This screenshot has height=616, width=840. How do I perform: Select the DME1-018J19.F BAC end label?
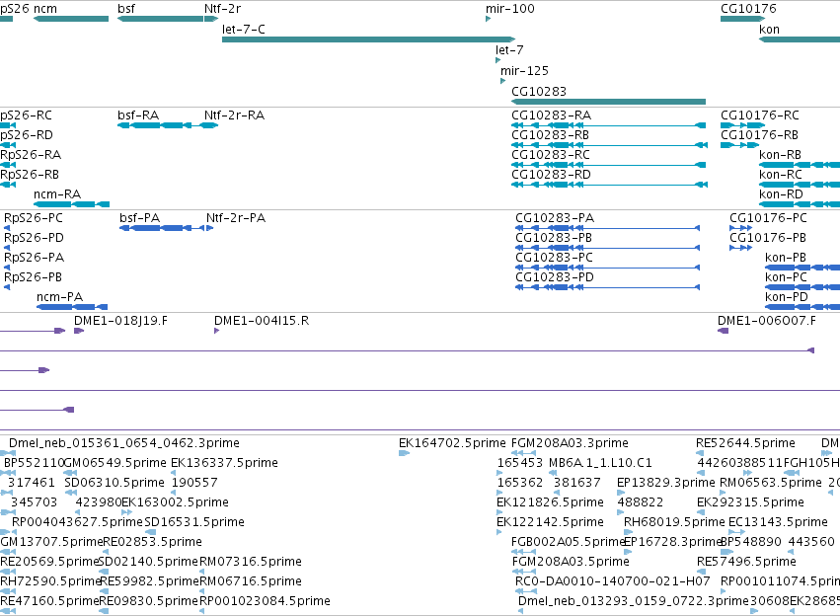coord(120,321)
